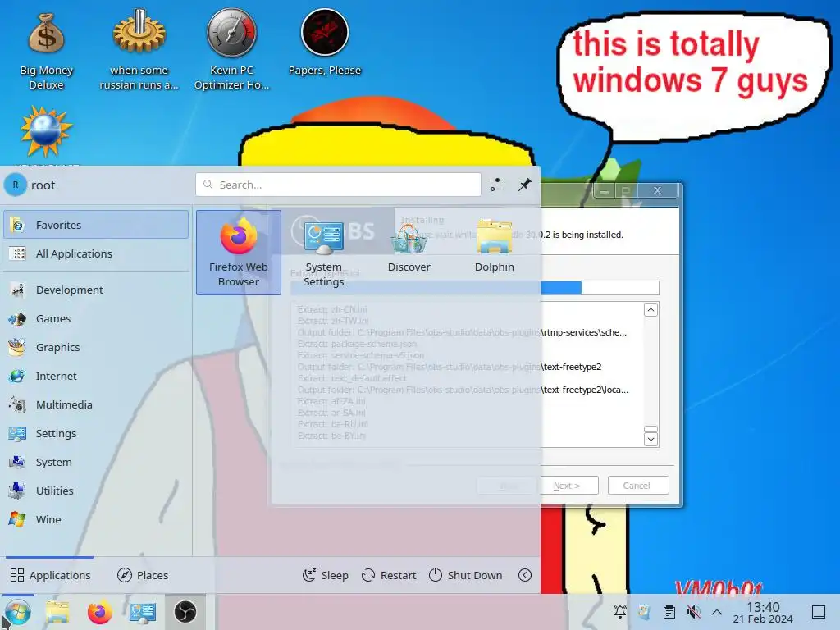This screenshot has width=840, height=630.
Task: Click the installer log scroll down arrow
Action: click(x=651, y=440)
